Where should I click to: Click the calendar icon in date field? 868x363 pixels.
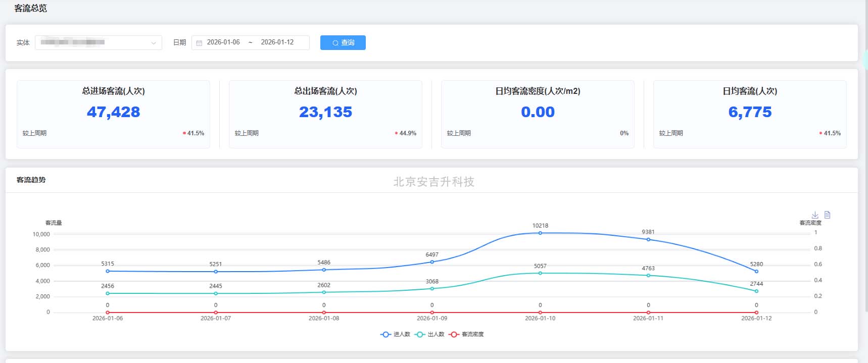(199, 43)
